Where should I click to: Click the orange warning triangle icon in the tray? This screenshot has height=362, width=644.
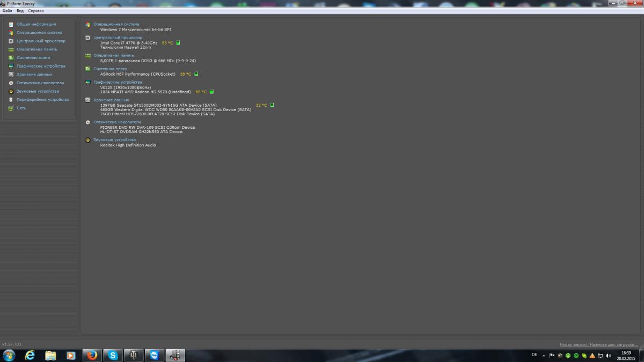(592, 355)
